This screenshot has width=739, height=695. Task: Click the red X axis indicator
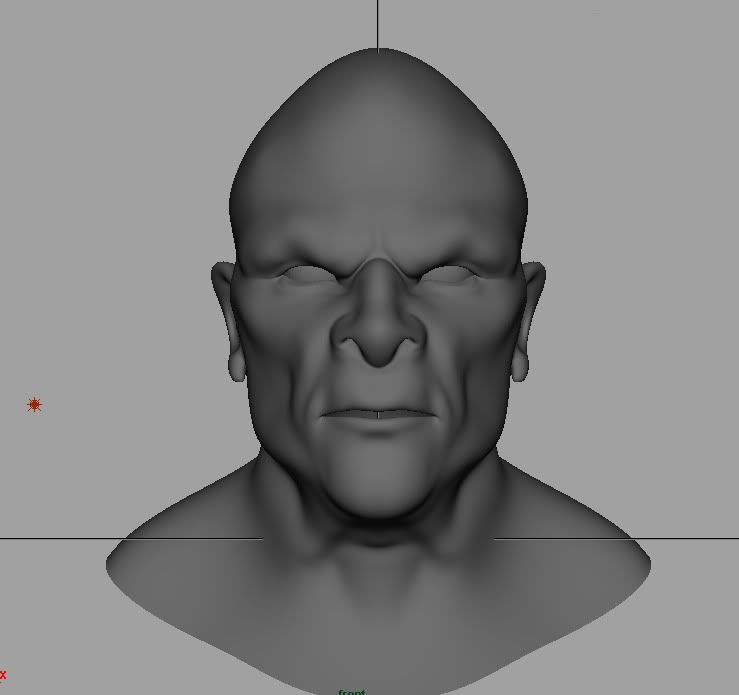tap(3, 674)
